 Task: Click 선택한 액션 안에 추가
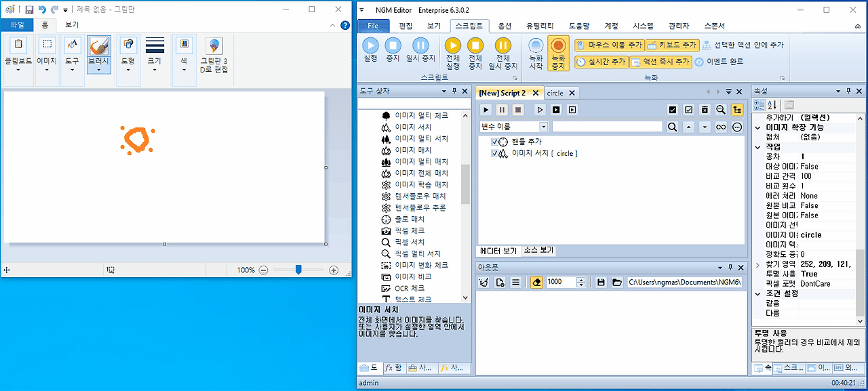click(x=743, y=45)
